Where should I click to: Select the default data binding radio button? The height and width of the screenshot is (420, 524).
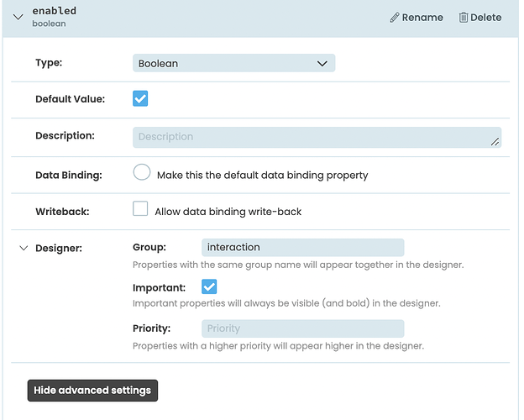pos(142,173)
